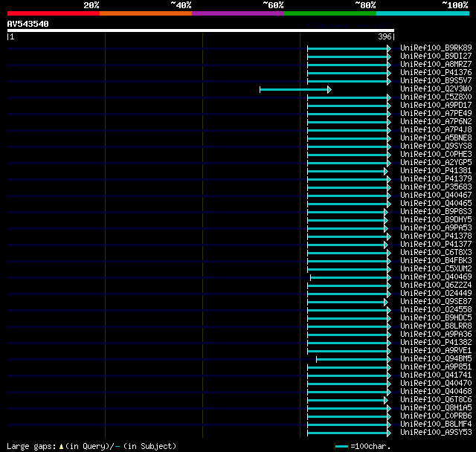Image resolution: width=476 pixels, height=452 pixels.
Task: Select the UniRef100_A8MRZ7 label
Action: [436, 65]
